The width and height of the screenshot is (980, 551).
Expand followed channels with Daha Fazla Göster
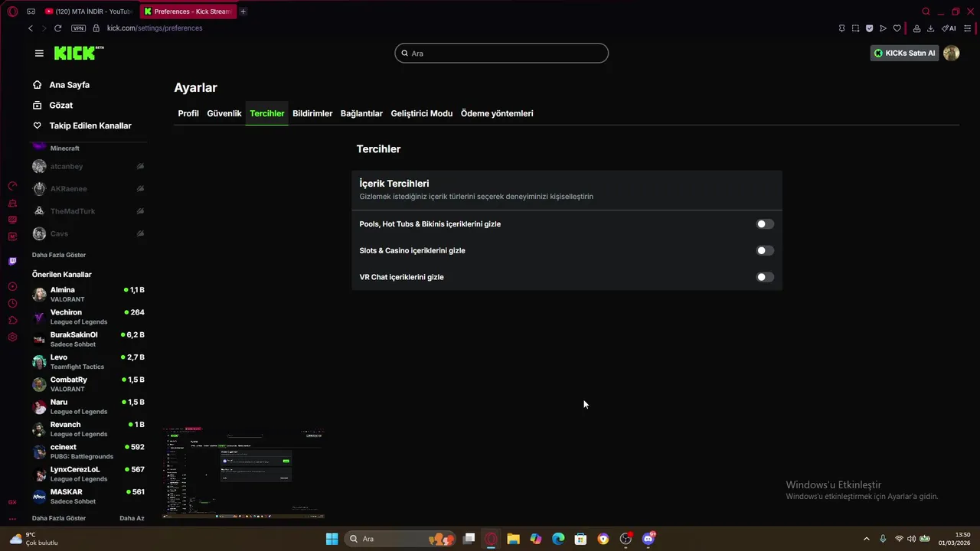click(x=59, y=255)
